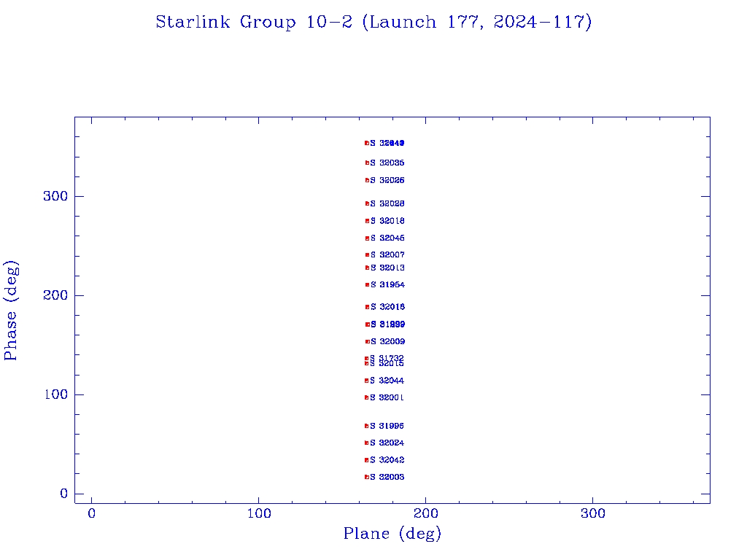Select the satellite label S 32009
Screen dimensions: 747x560
(x=388, y=341)
